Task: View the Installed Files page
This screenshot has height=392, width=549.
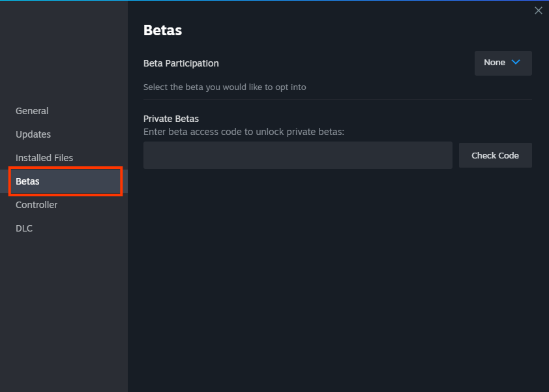Action: [44, 158]
